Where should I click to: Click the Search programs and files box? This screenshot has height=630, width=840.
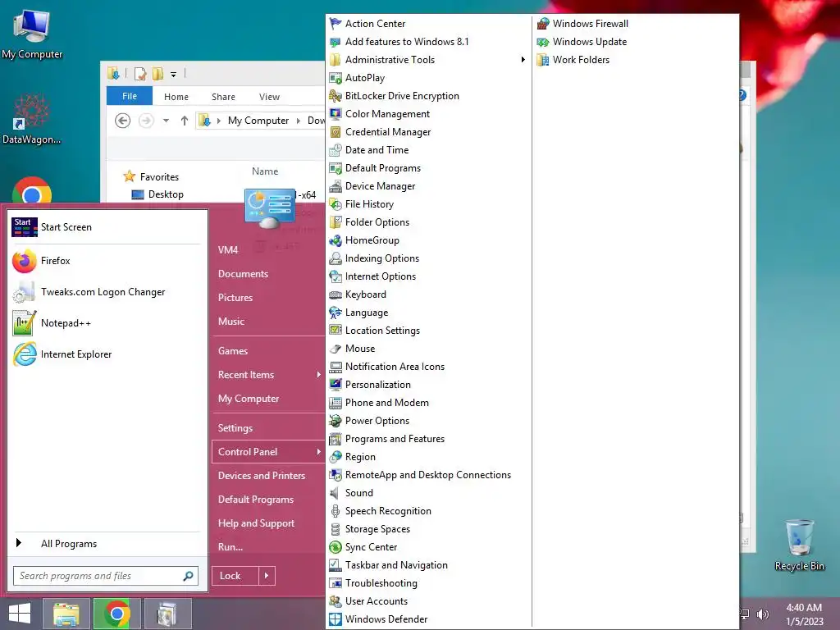pos(106,576)
